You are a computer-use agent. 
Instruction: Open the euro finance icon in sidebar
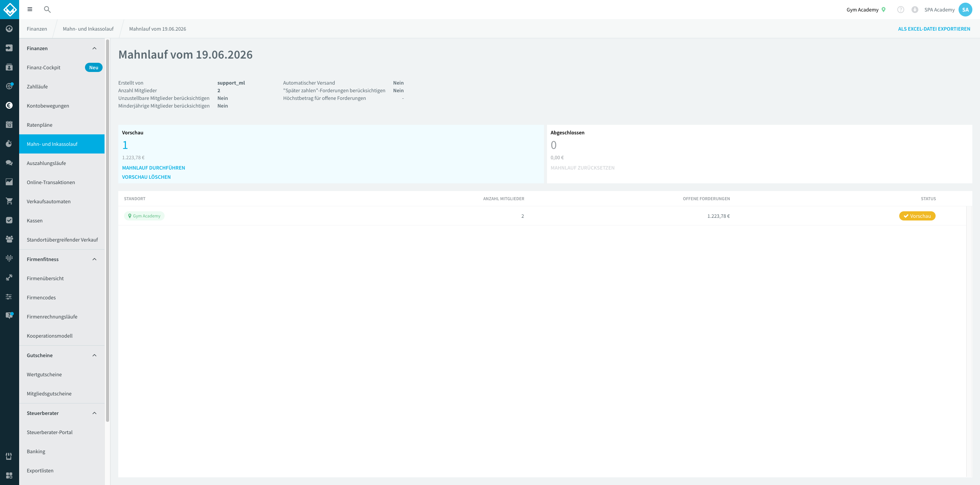[x=9, y=105]
